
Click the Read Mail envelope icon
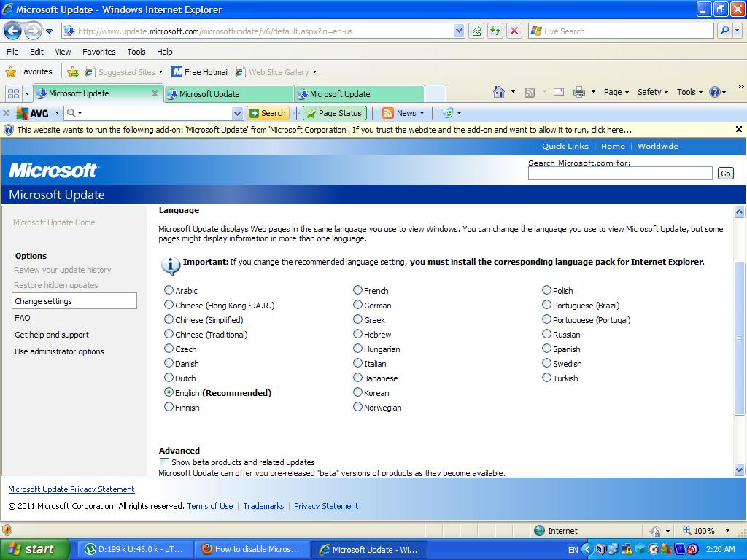[x=559, y=92]
